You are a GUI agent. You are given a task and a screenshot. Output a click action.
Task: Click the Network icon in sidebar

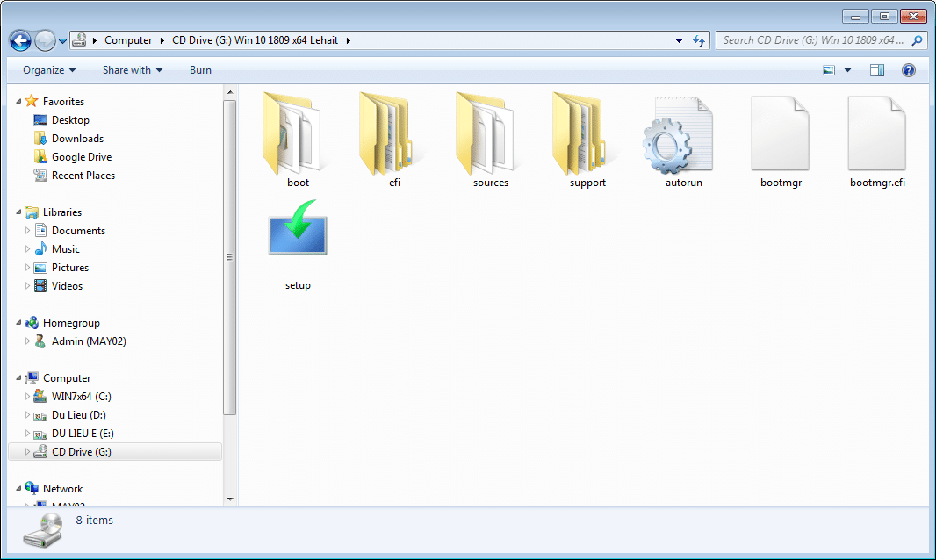[32, 488]
